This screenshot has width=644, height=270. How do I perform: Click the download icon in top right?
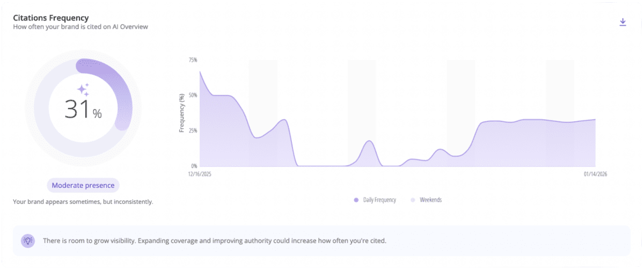[x=623, y=22]
